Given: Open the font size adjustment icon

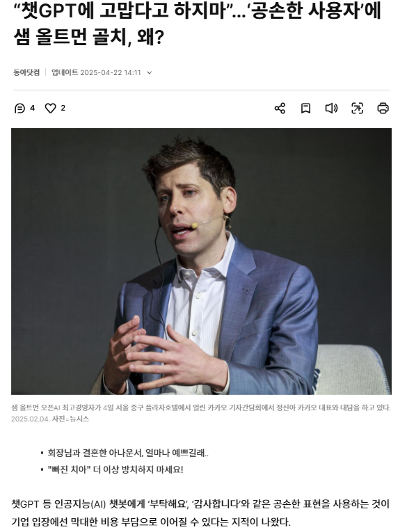Looking at the screenshot, I should [357, 108].
